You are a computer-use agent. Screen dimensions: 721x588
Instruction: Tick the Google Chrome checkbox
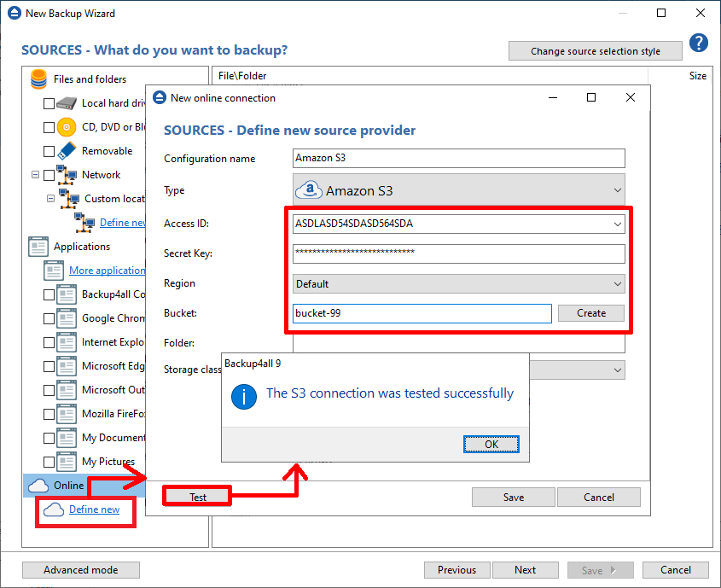click(x=49, y=318)
